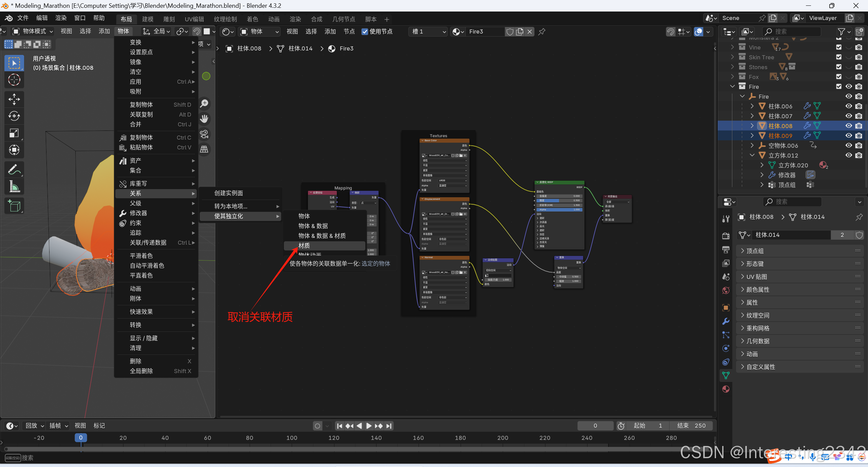The width and height of the screenshot is (868, 467).
Task: Expand the 顶点组 panel
Action: [x=755, y=251]
